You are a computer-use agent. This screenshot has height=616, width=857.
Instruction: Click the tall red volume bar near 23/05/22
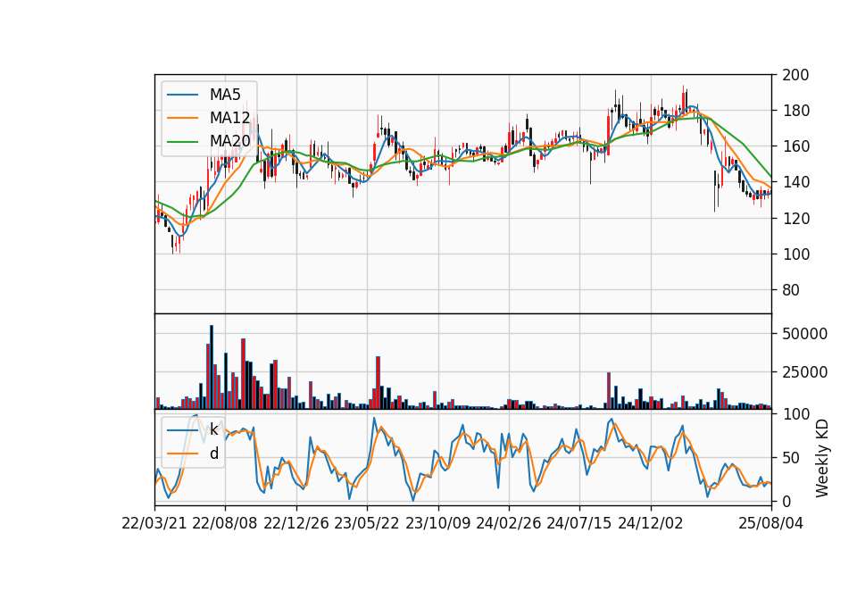(378, 383)
